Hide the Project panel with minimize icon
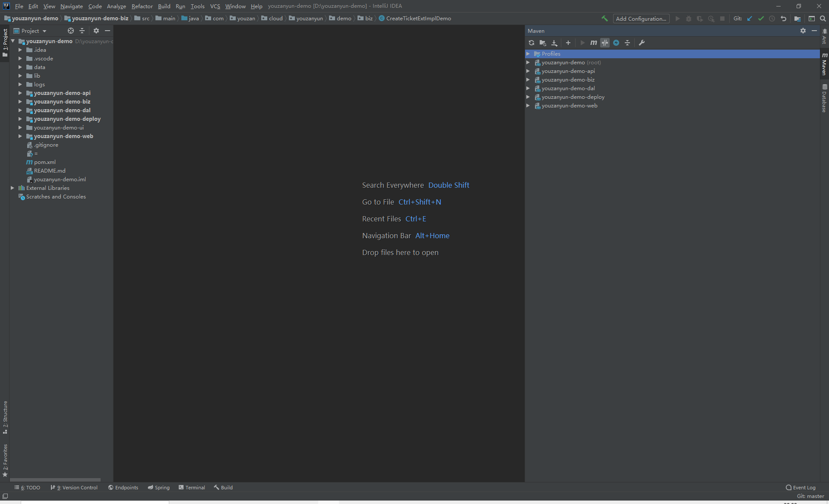The height and width of the screenshot is (504, 829). tap(108, 31)
